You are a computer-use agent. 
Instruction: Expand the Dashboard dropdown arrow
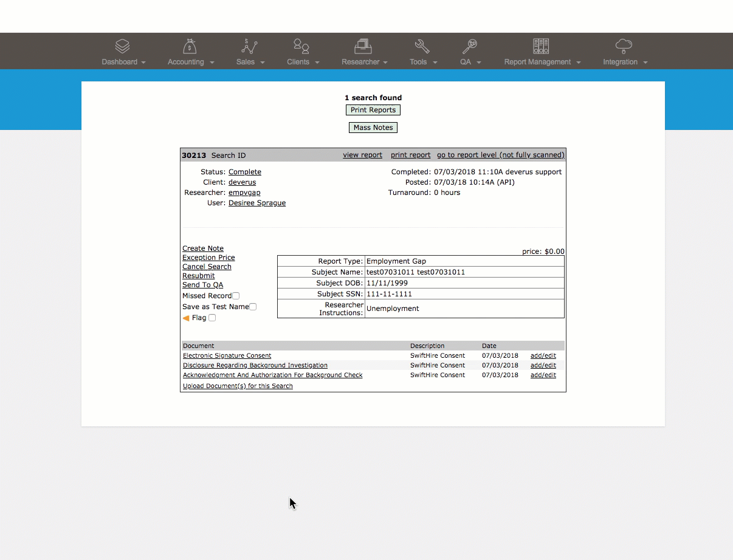pos(143,63)
